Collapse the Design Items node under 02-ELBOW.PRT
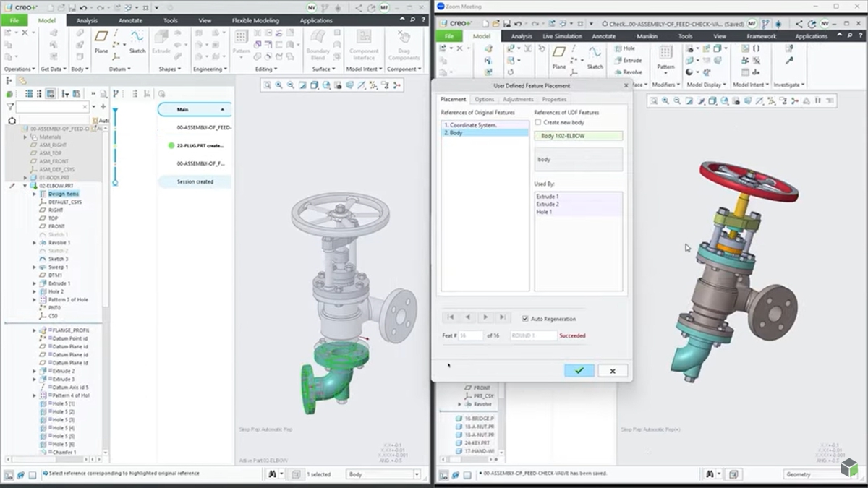The width and height of the screenshot is (868, 488). pos(34,194)
